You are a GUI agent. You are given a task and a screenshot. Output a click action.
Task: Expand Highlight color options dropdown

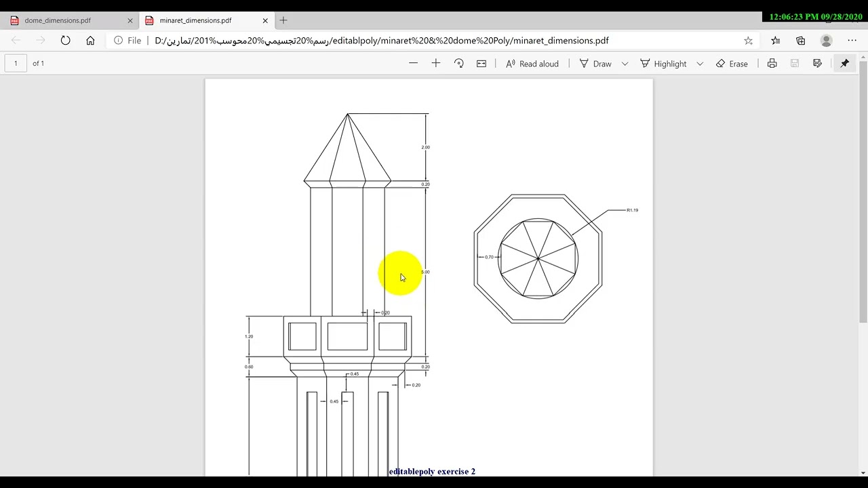pos(700,64)
